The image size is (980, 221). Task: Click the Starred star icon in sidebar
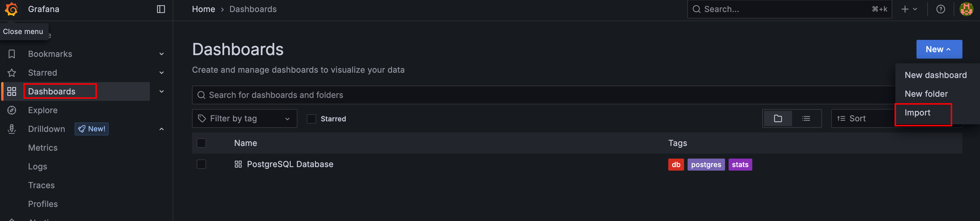(12, 73)
